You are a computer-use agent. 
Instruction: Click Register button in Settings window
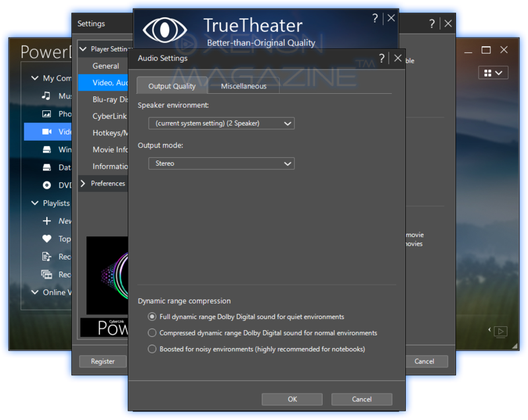(x=103, y=361)
